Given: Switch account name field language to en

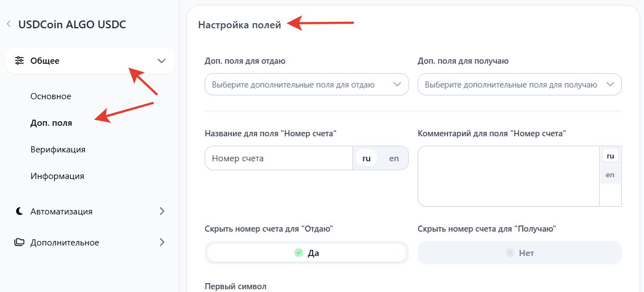Looking at the screenshot, I should point(393,158).
